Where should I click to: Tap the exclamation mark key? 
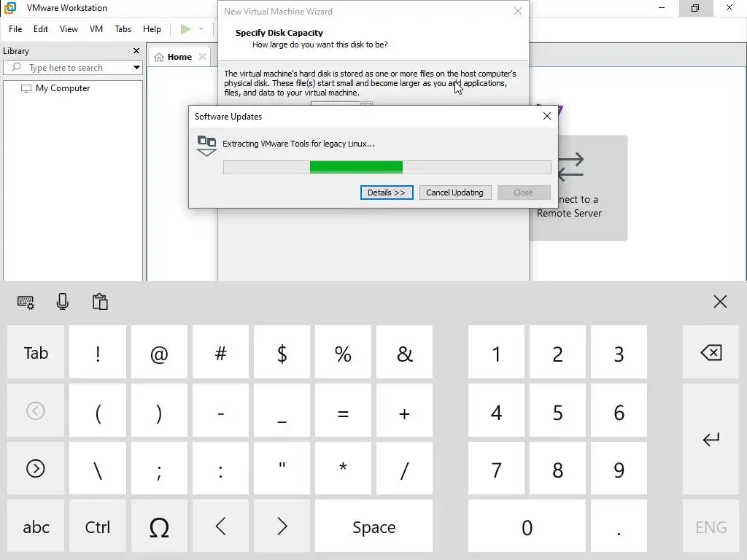coord(98,352)
